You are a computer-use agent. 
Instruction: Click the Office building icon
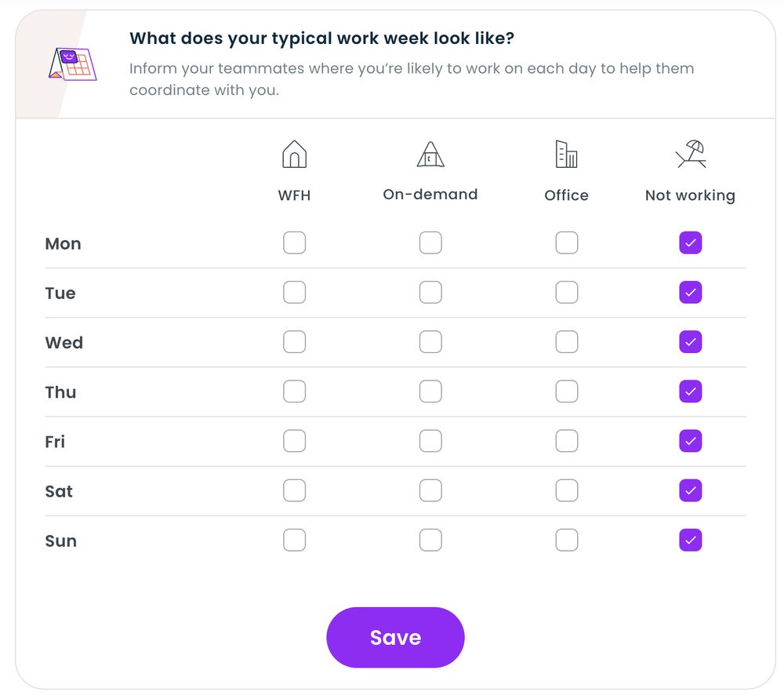[566, 154]
